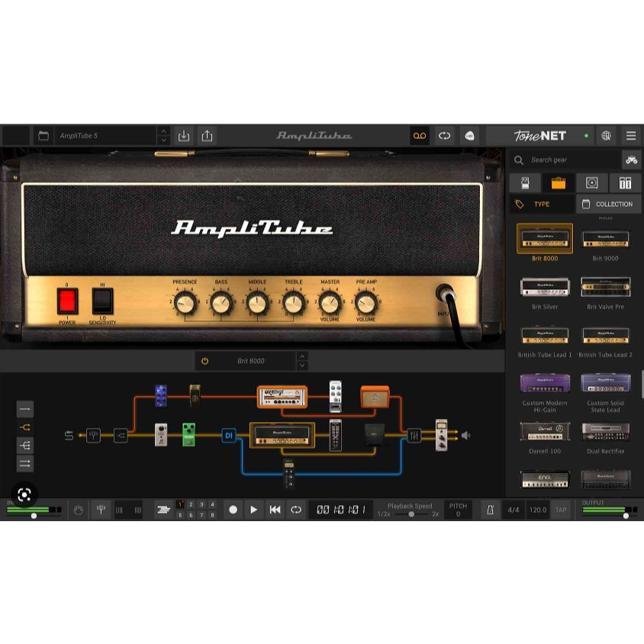Click the export preset share icon
This screenshot has height=644, width=644.
[207, 136]
